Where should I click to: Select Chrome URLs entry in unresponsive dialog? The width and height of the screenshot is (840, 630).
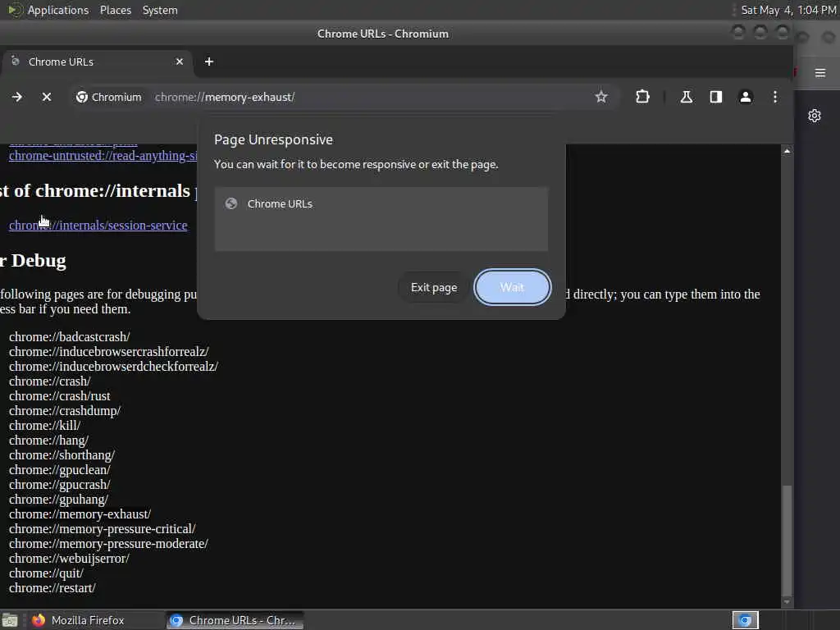(x=381, y=204)
